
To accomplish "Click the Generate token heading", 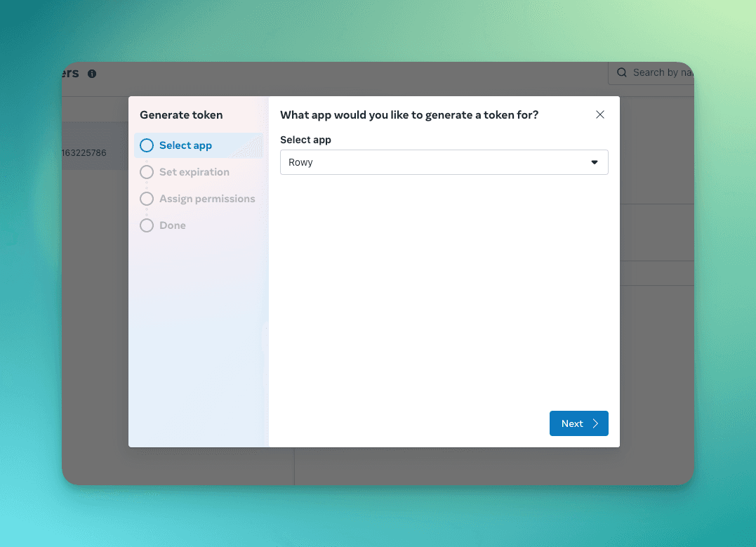I will (181, 114).
